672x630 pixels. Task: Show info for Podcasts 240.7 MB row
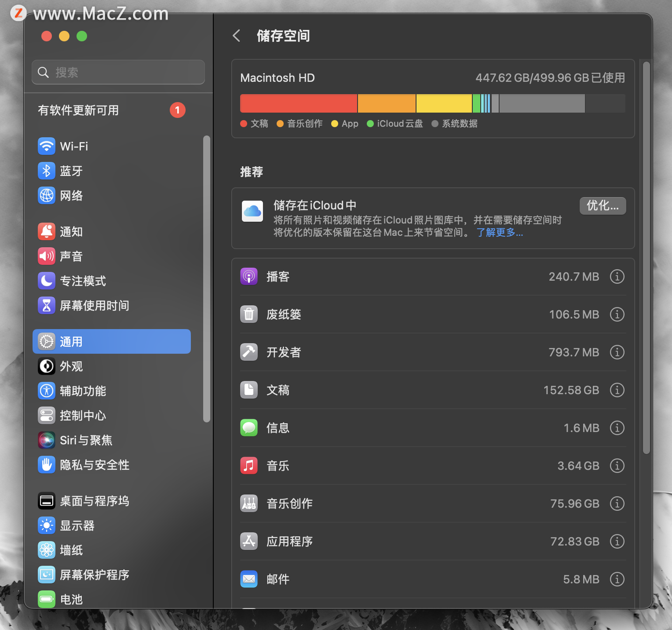coord(617,277)
